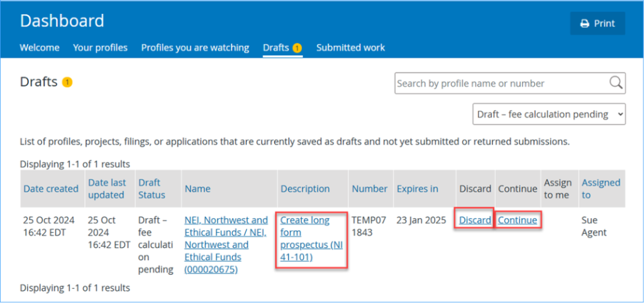Discard the draft prospectus filing
Image resolution: width=644 pixels, height=303 pixels.
tap(475, 220)
